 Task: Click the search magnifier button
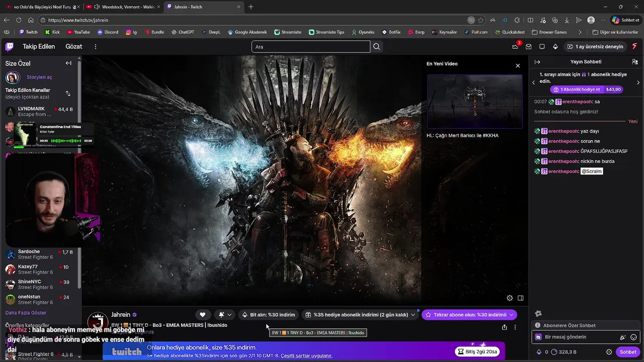(377, 47)
